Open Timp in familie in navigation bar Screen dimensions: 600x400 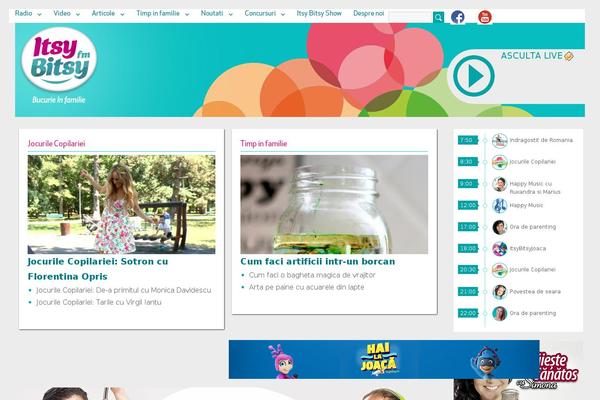click(x=158, y=13)
